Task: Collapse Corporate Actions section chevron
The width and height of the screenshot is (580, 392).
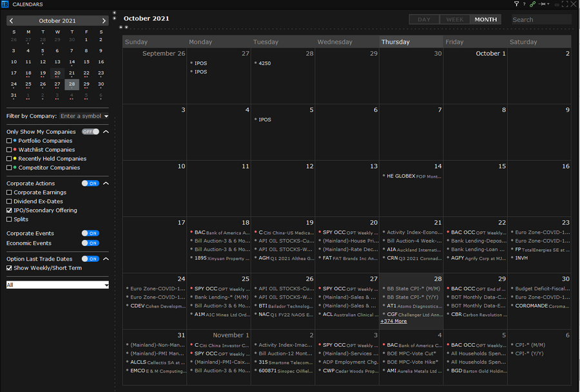Action: coord(106,183)
